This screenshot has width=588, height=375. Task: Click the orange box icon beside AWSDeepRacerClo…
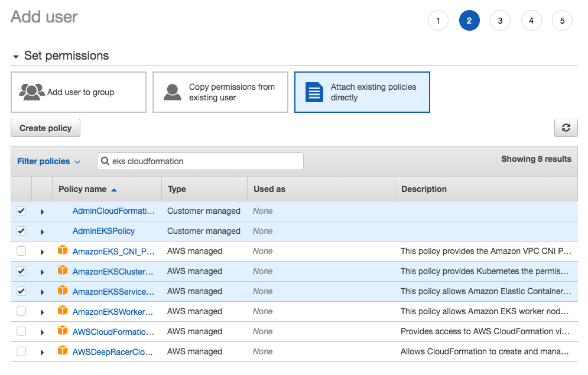(x=63, y=351)
